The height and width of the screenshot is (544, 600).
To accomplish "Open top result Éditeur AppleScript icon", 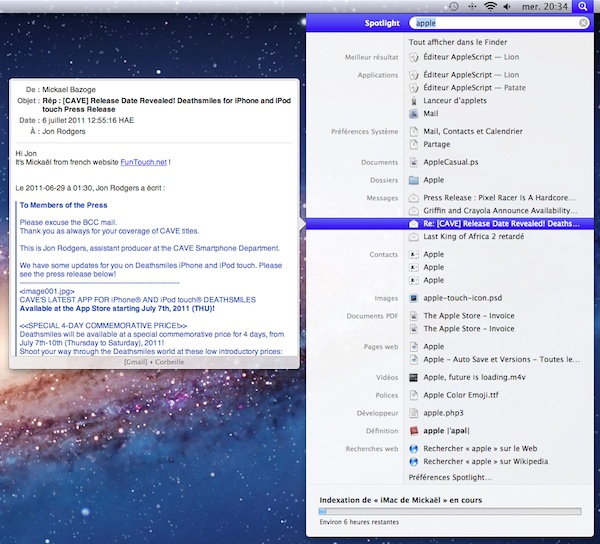I will point(414,57).
